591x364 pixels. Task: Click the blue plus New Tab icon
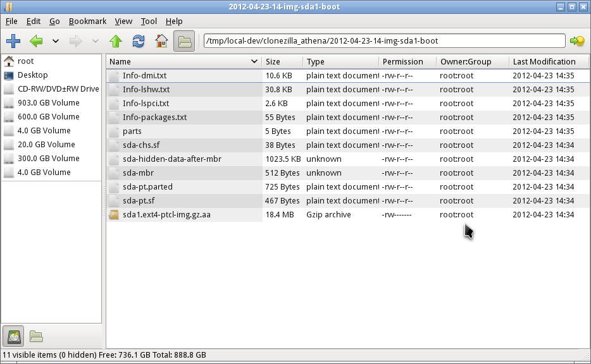coord(13,41)
